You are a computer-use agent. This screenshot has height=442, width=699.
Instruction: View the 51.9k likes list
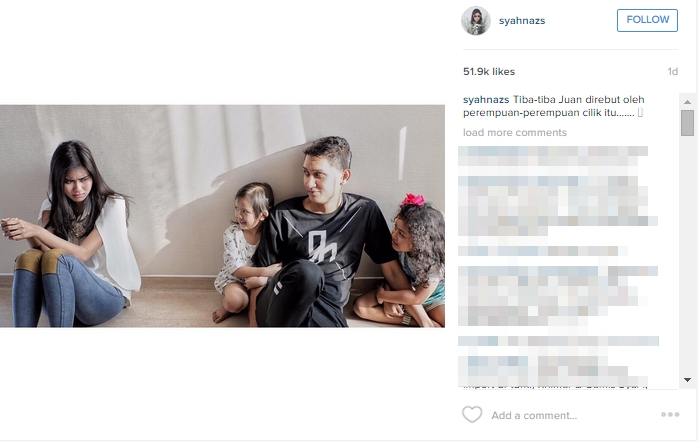[489, 71]
